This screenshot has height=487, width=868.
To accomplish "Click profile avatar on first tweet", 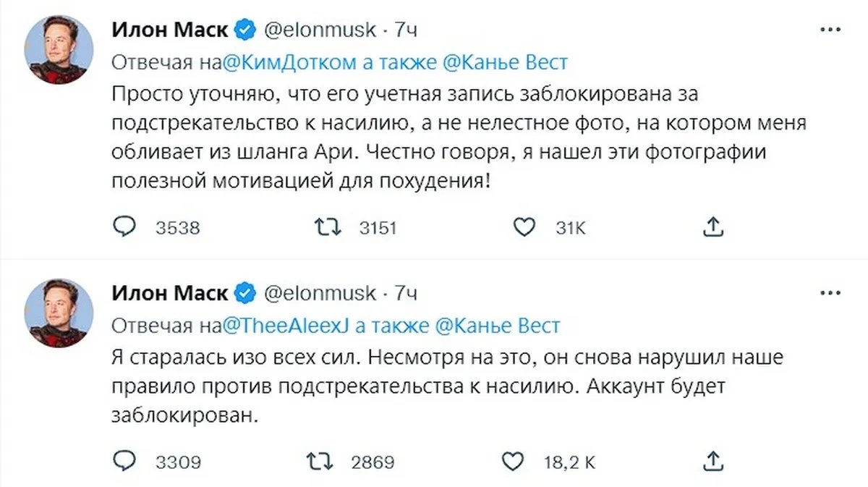I will [60, 48].
